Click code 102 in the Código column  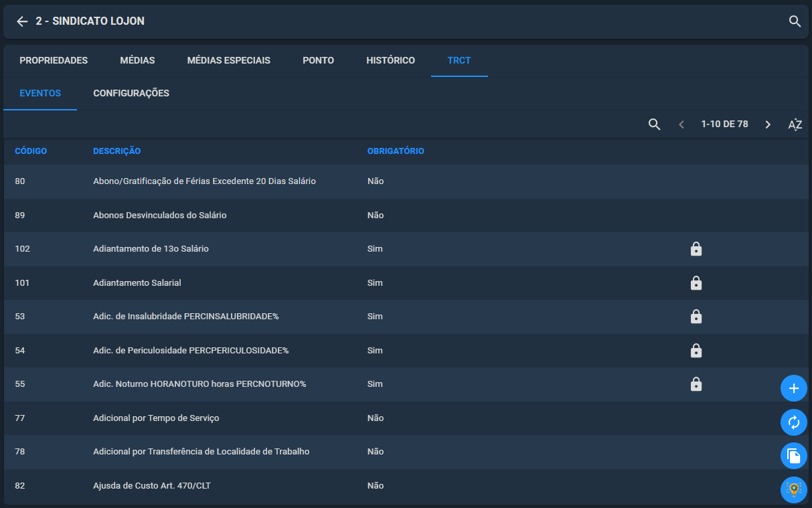click(22, 249)
